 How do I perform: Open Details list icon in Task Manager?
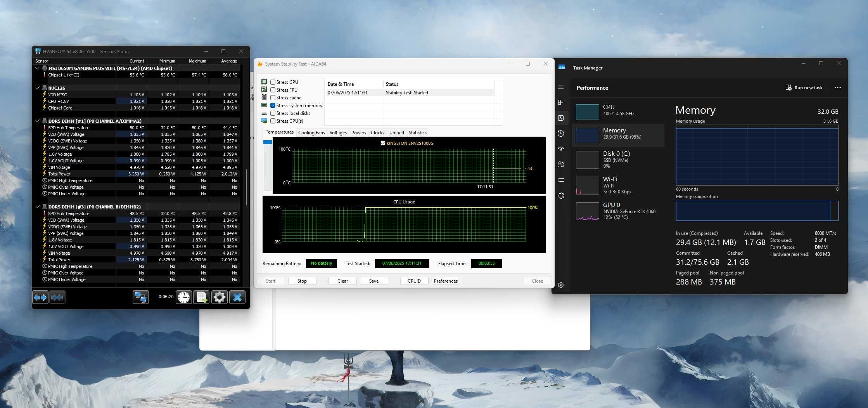[x=561, y=180]
